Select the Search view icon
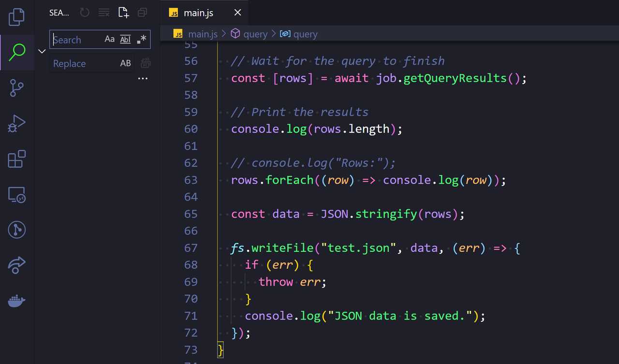This screenshot has height=364, width=619. 17,52
